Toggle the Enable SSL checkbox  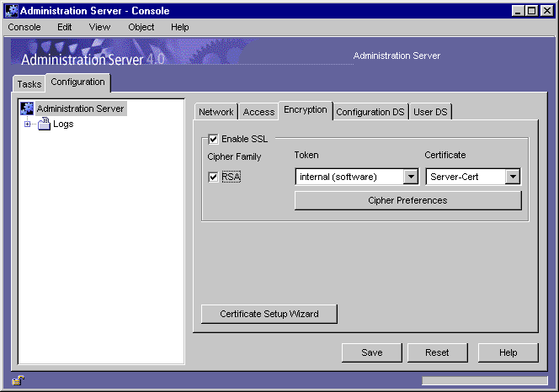click(213, 139)
